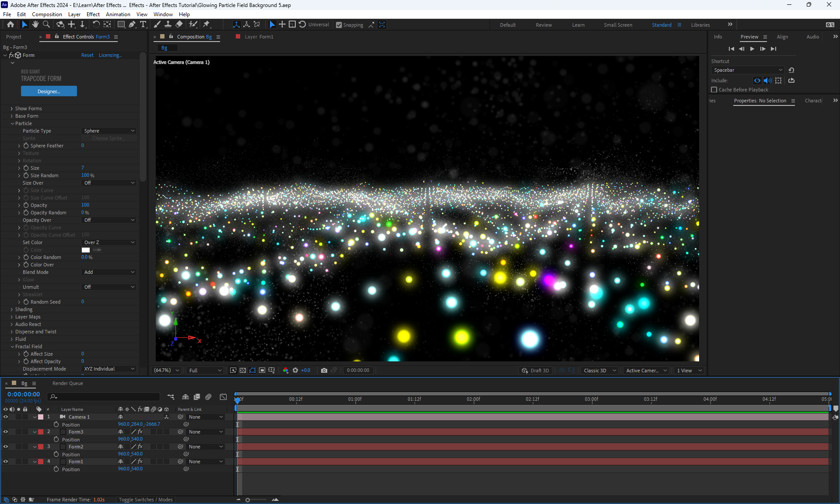Click the Play button in Preview panel
This screenshot has width=840, height=504.
point(752,49)
